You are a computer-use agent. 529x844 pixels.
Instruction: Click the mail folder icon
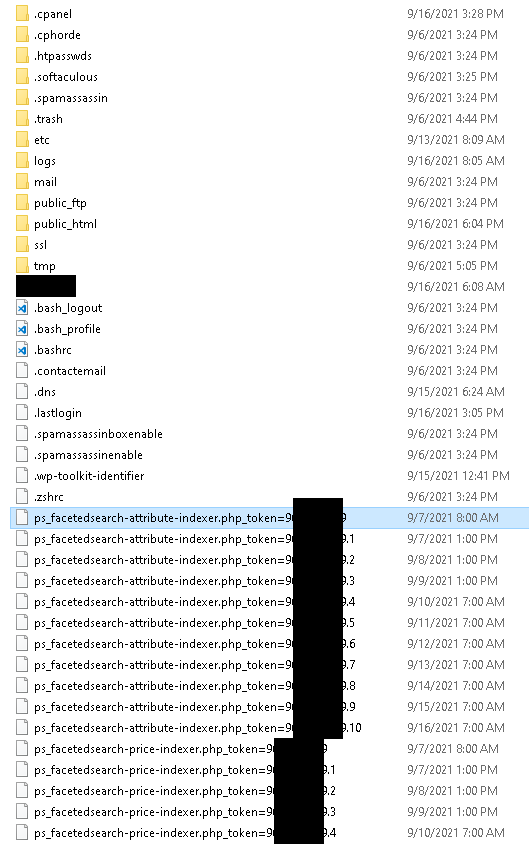22,181
